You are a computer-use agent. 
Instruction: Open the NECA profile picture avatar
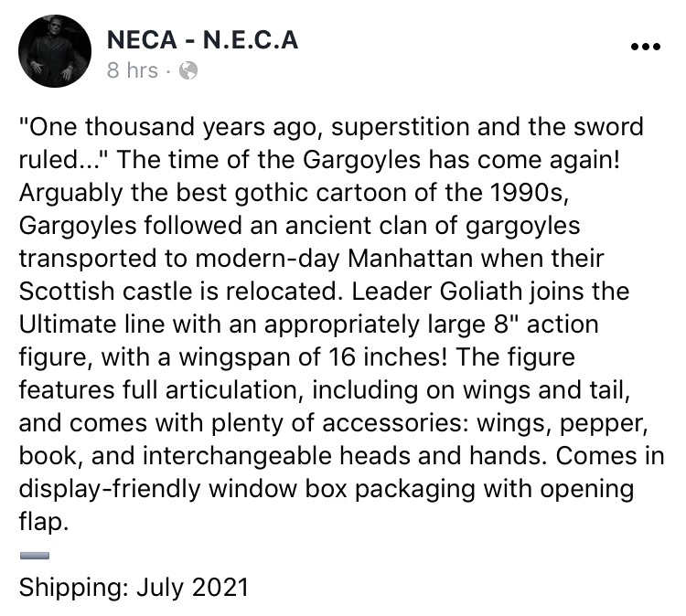(x=55, y=50)
